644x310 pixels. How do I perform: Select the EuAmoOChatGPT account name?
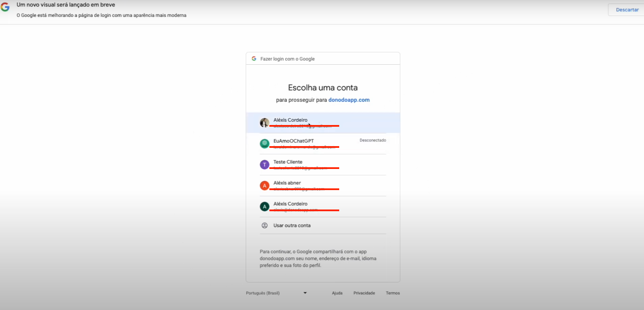tap(294, 141)
